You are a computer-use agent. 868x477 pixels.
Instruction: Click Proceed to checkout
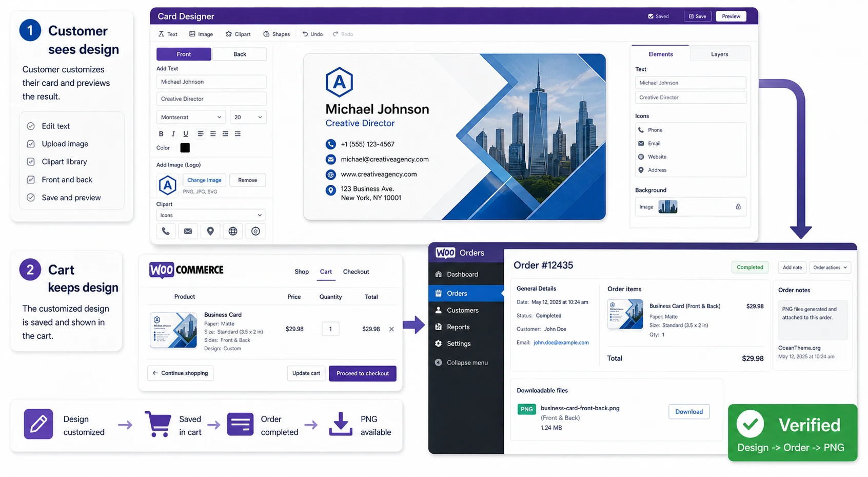pyautogui.click(x=363, y=373)
